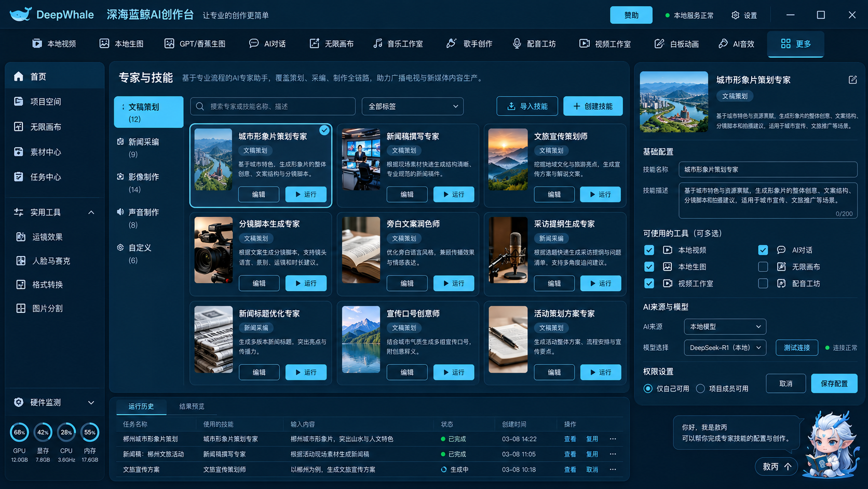Open 白板动画 in top navigation
This screenshot has width=868, height=489.
676,44
